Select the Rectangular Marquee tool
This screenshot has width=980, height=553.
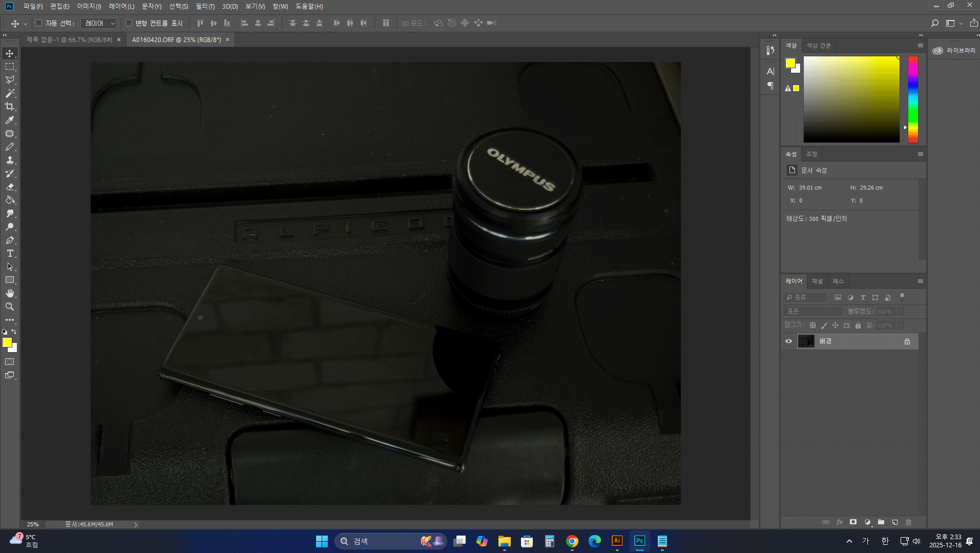pos(10,67)
